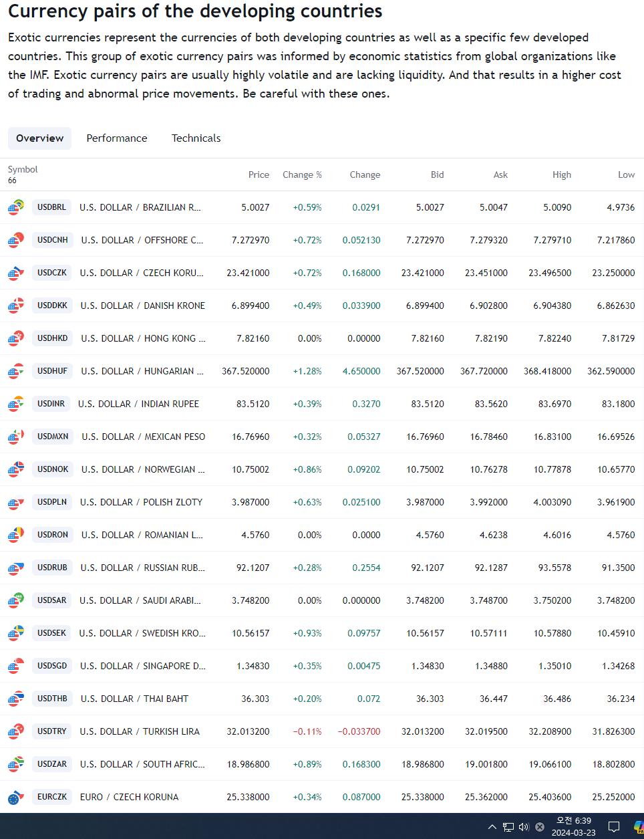The width and height of the screenshot is (644, 839).
Task: Click the USDMXN flag pair icon
Action: pyautogui.click(x=16, y=437)
